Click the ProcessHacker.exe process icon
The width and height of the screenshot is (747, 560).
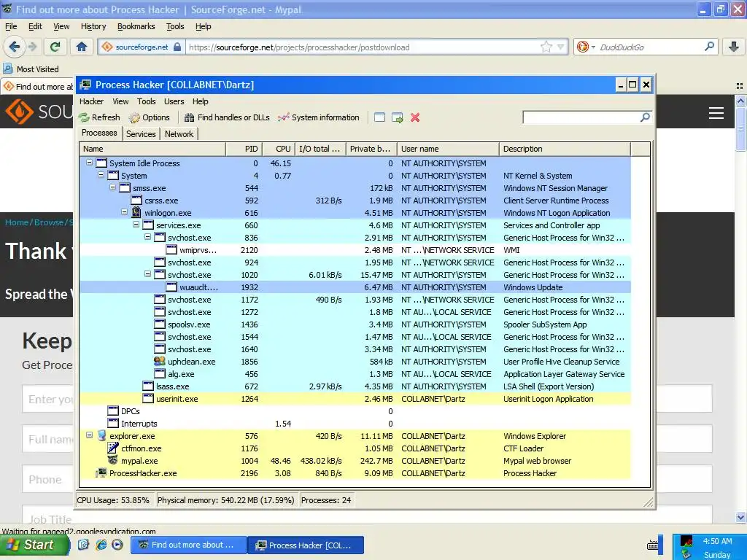pos(101,472)
